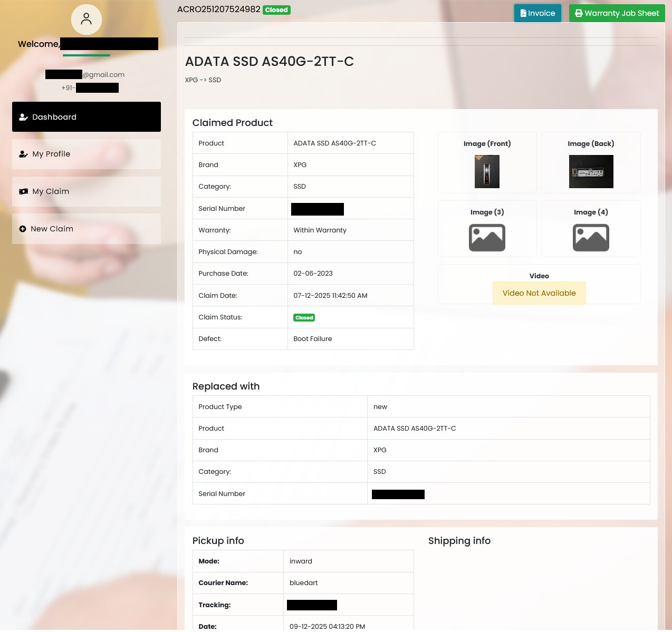This screenshot has height=632, width=672.
Task: Click the Video Not Available notice
Action: tap(539, 293)
